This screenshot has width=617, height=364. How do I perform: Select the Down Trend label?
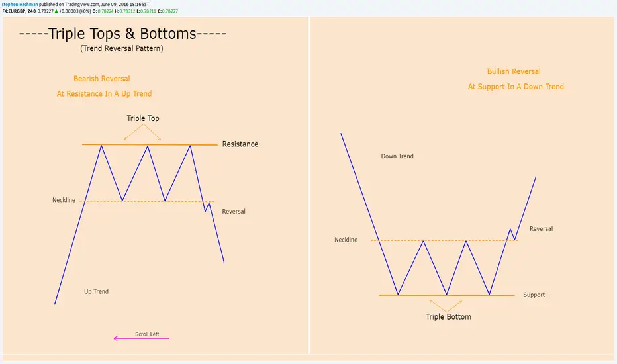[x=397, y=156]
